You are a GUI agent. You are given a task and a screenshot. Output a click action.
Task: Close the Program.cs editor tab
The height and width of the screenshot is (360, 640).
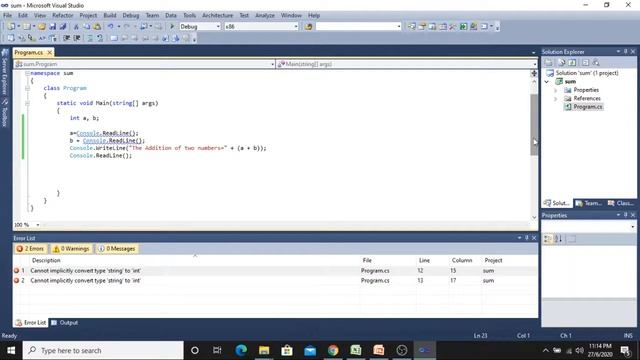(49, 53)
